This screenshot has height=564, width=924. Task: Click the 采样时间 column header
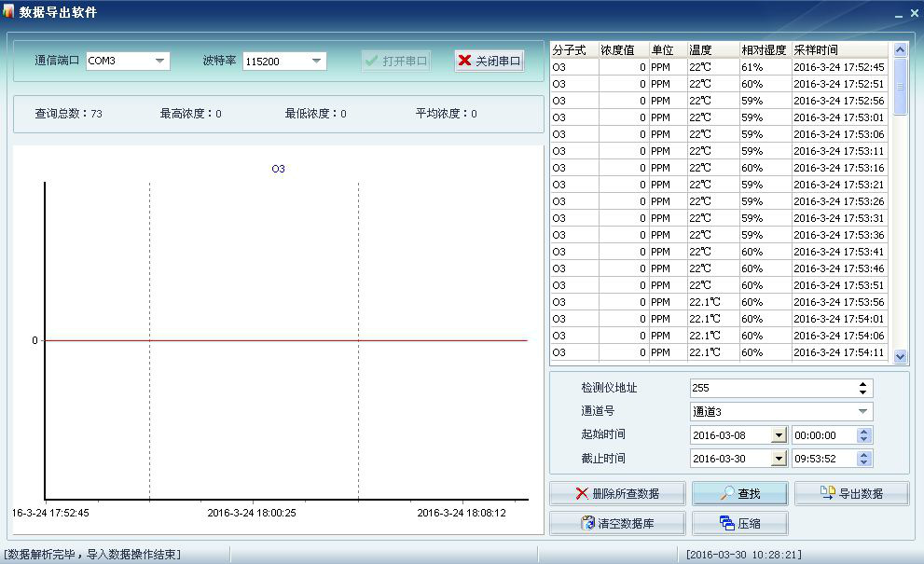839,50
